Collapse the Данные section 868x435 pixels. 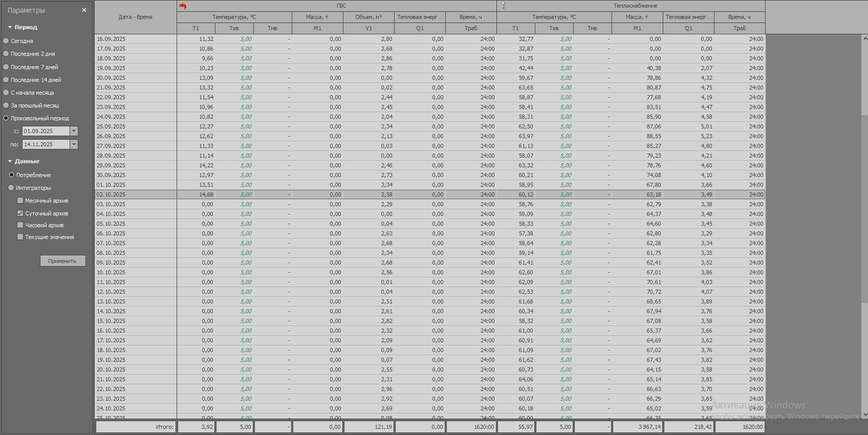10,161
